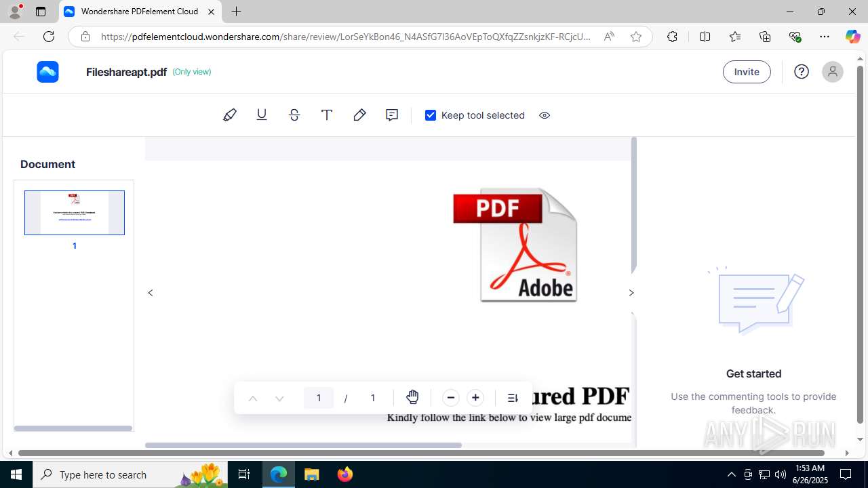
Task: Open the user account avatar
Action: 833,72
